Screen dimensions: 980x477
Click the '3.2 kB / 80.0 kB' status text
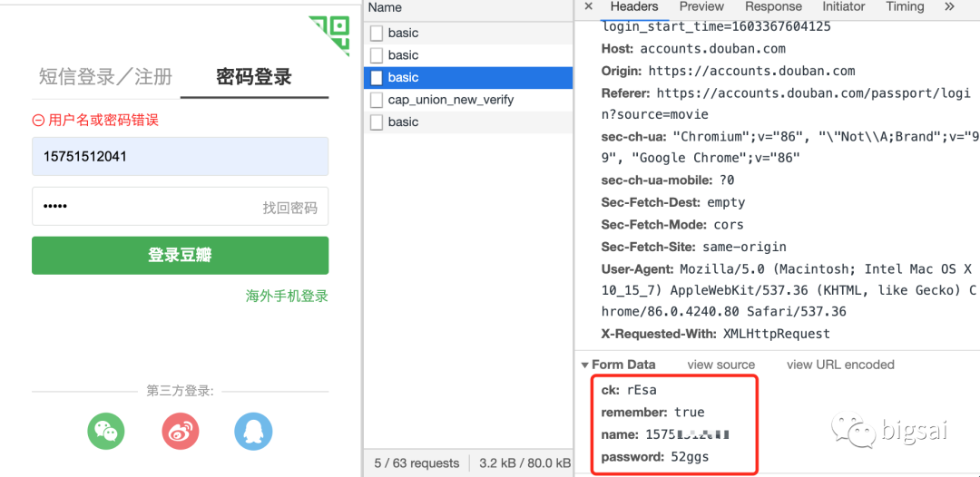(525, 463)
